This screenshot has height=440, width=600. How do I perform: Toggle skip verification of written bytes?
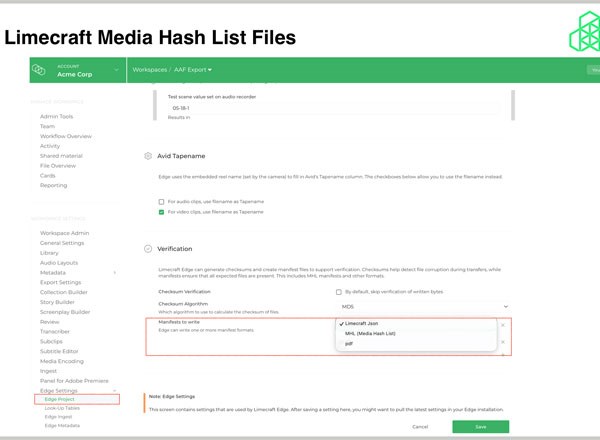(339, 292)
